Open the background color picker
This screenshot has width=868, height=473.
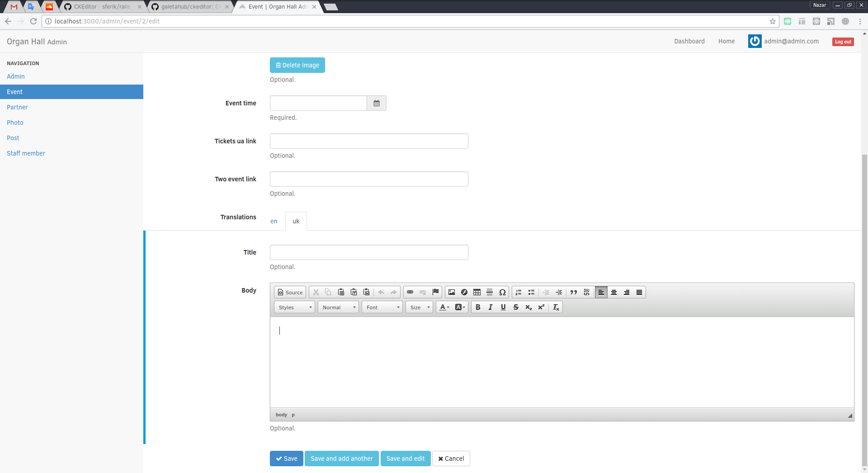(460, 307)
